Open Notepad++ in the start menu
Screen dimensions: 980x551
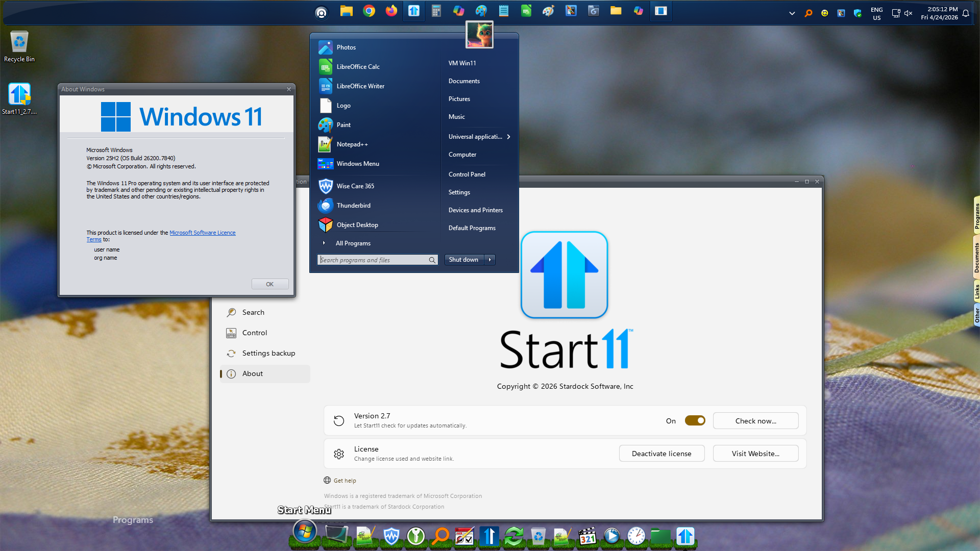click(x=352, y=144)
